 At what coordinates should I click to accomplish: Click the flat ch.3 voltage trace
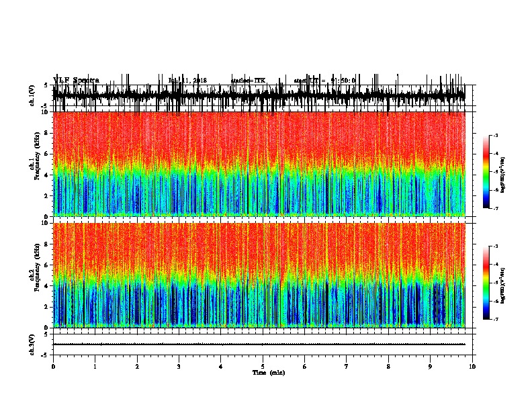(x=259, y=345)
